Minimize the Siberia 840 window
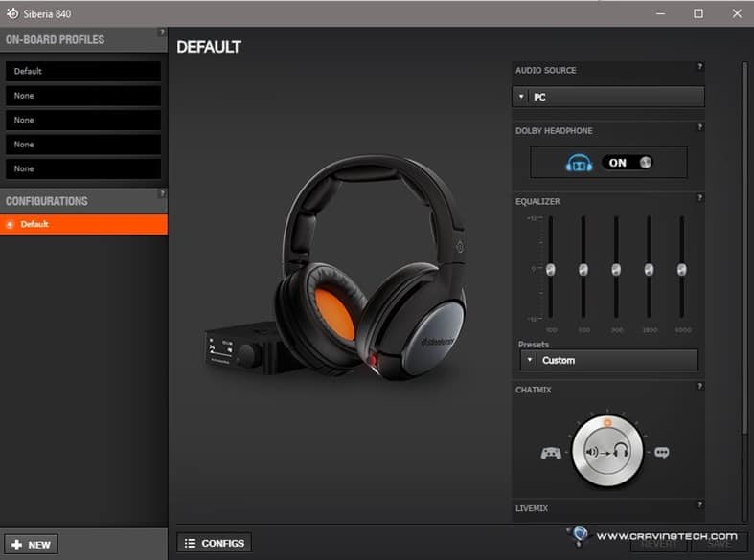This screenshot has height=560, width=754. tap(661, 13)
